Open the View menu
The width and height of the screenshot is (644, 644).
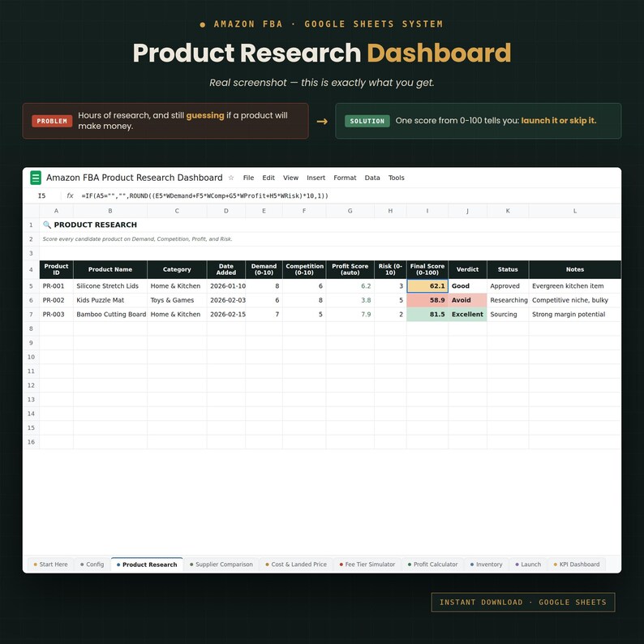coord(291,178)
